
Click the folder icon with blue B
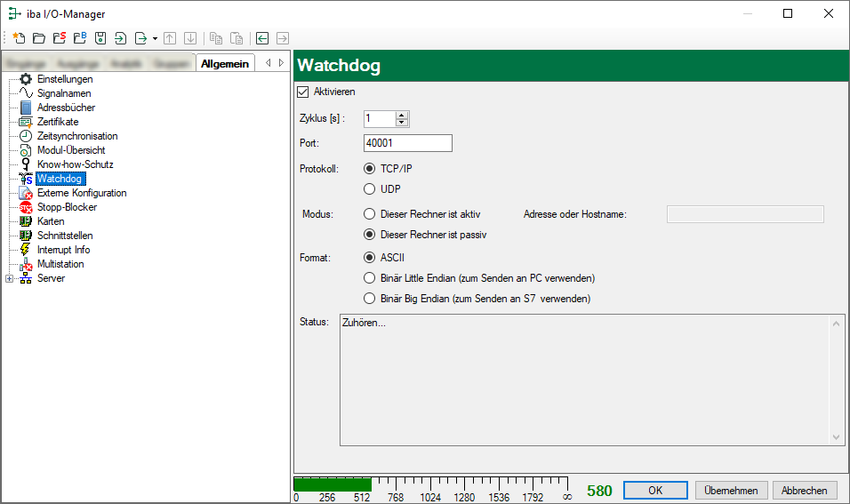click(x=79, y=38)
